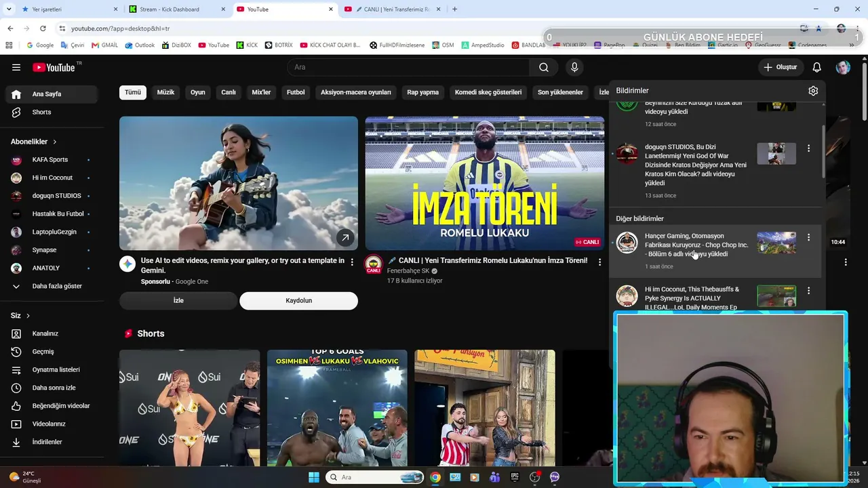This screenshot has width=868, height=488.
Task: Open OBS Studio from the taskbar
Action: (535, 477)
